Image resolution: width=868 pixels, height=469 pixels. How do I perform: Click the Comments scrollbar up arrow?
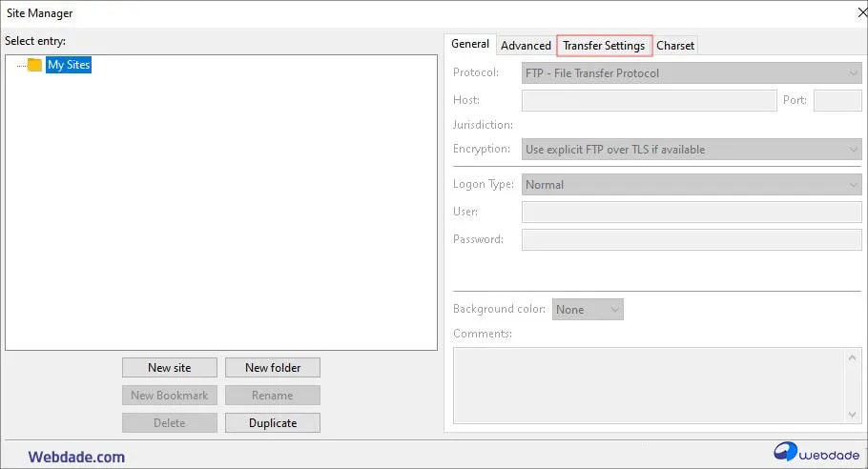[x=853, y=357]
